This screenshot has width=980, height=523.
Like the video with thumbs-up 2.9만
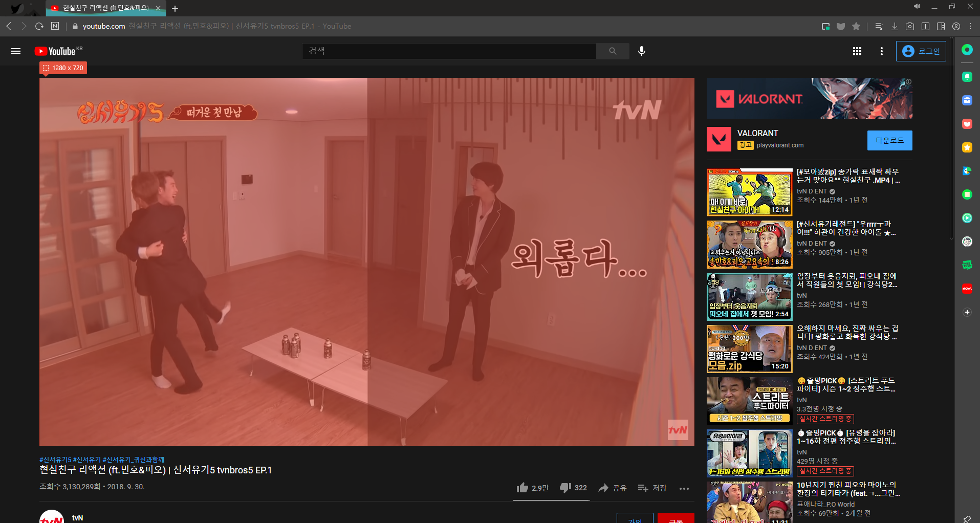[532, 488]
